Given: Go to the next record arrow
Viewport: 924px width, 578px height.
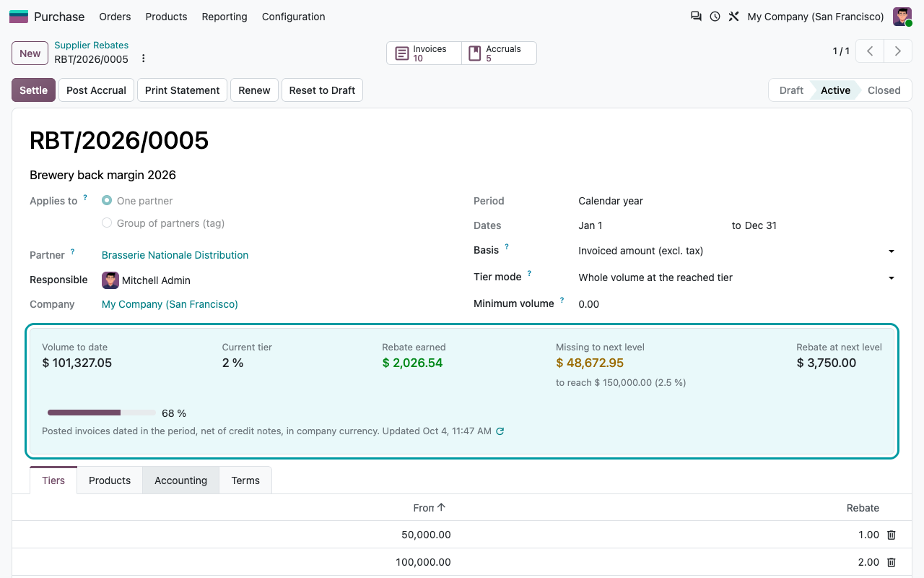Looking at the screenshot, I should click(898, 51).
